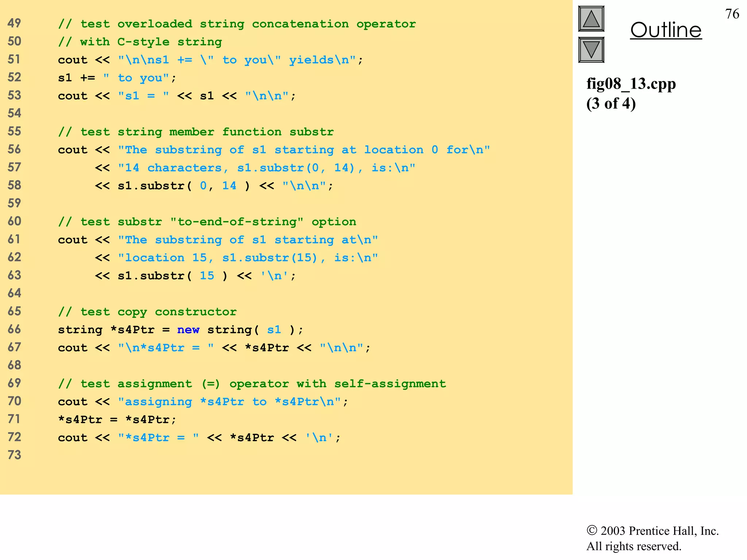Click the '© 2003 Prentice Hall, Inc.' notice
This screenshot has width=747, height=560.
pyautogui.click(x=653, y=531)
